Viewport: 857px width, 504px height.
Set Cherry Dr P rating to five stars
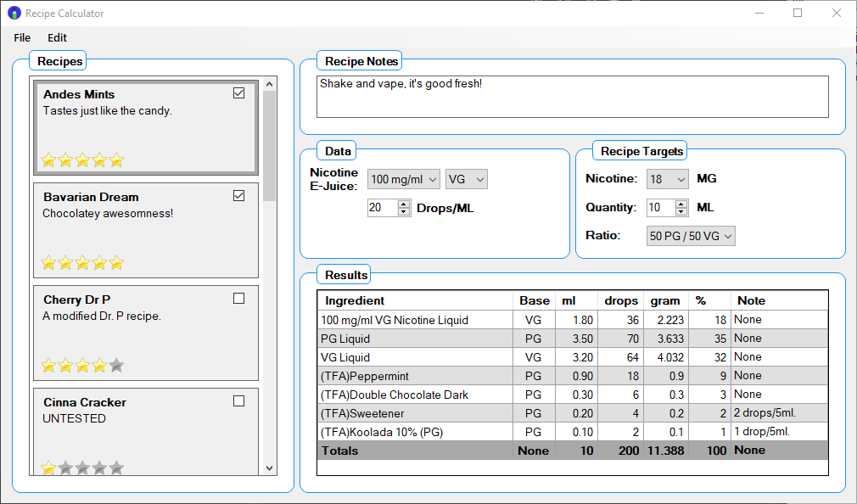click(x=116, y=366)
